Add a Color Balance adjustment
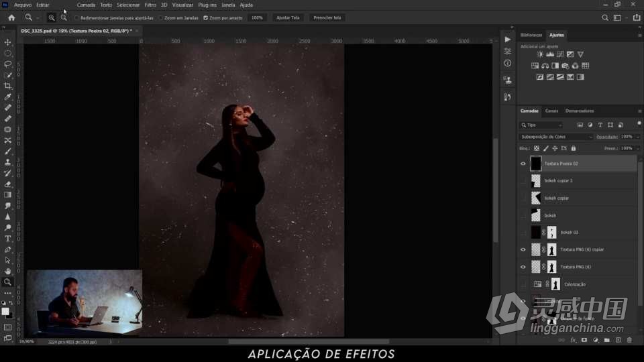The height and width of the screenshot is (362, 644). (545, 66)
